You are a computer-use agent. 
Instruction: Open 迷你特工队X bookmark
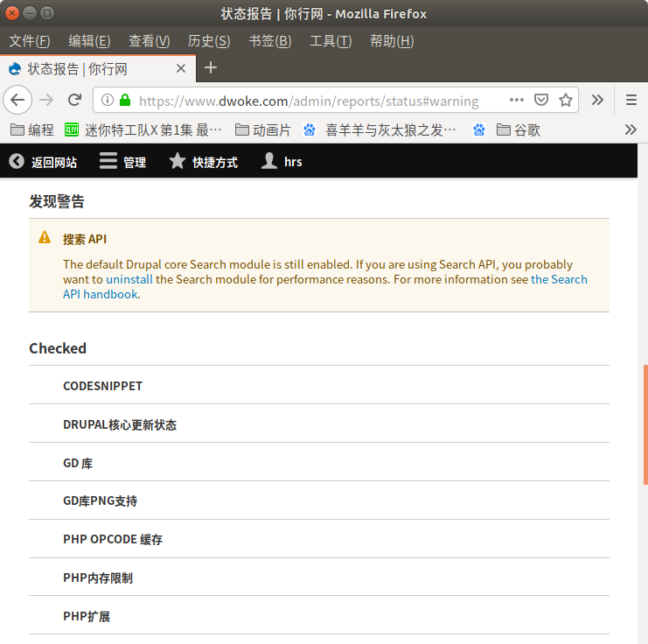[143, 129]
